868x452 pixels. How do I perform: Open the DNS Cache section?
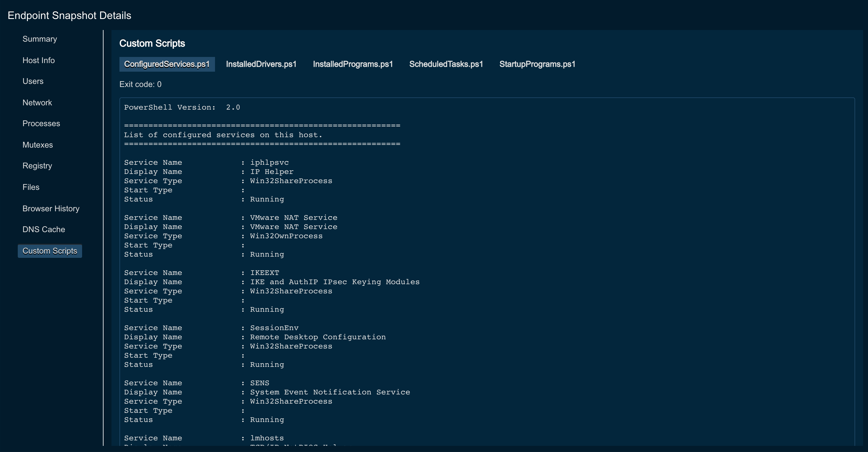[x=44, y=229]
